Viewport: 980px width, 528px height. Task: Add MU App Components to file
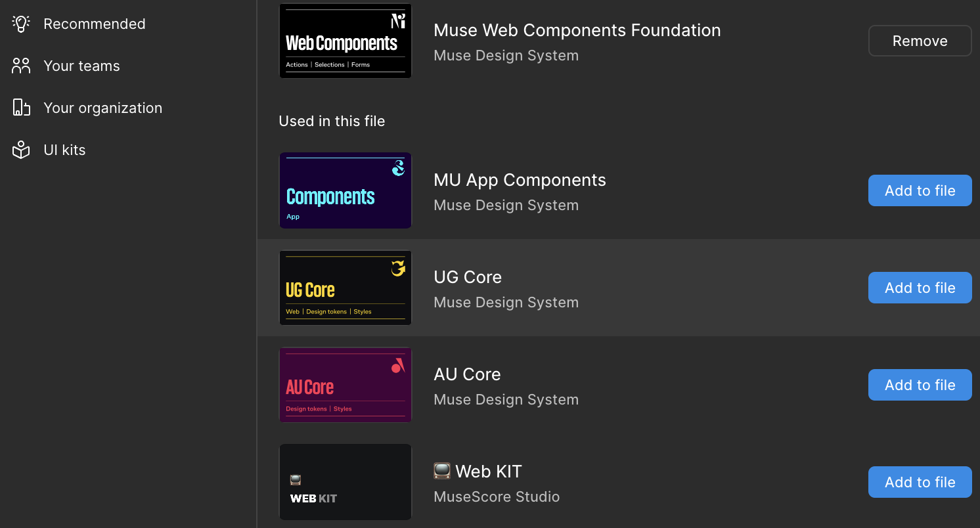pyautogui.click(x=920, y=190)
